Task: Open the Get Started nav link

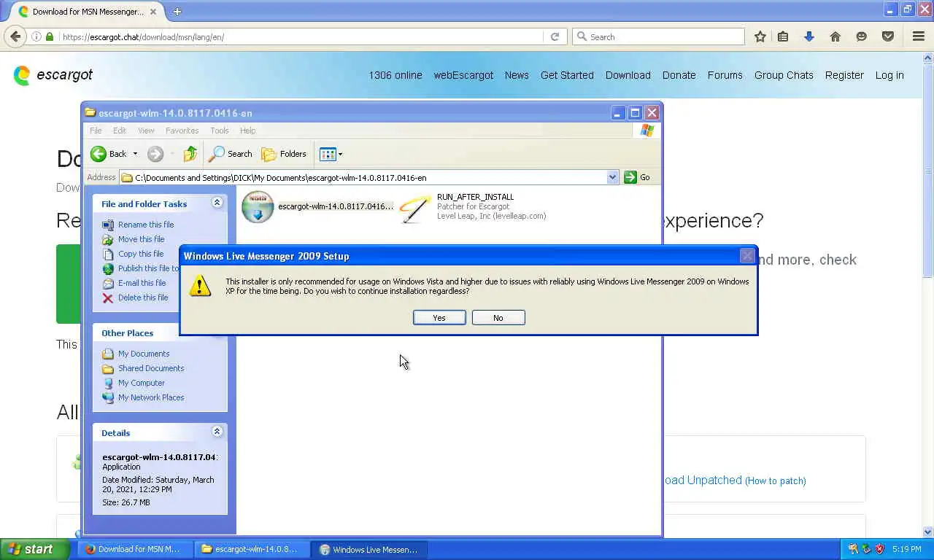Action: point(567,75)
